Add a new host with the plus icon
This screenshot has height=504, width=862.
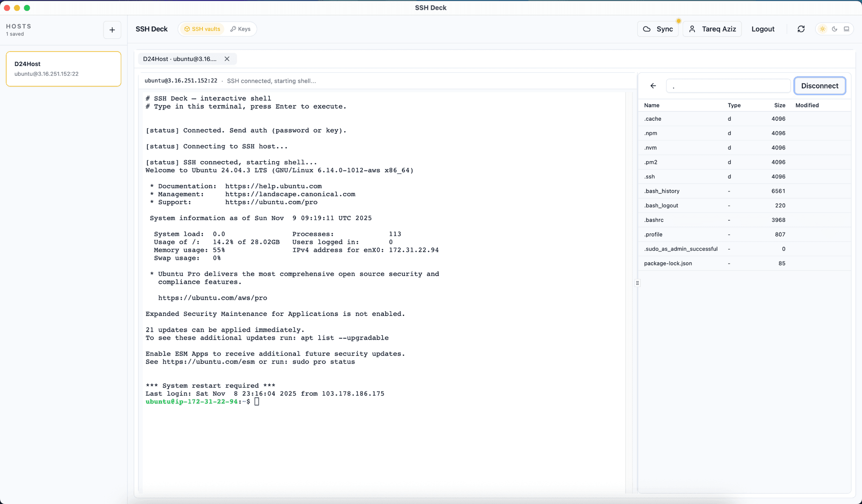112,30
